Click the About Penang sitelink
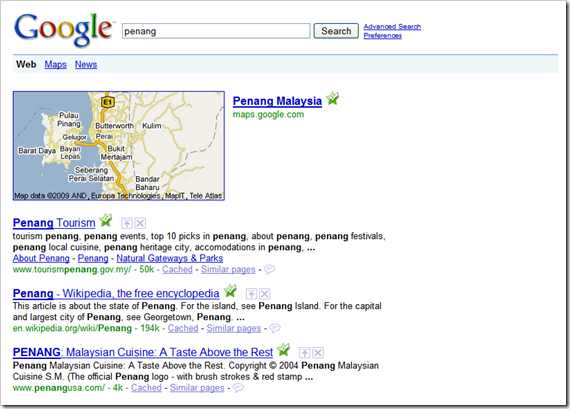 41,258
